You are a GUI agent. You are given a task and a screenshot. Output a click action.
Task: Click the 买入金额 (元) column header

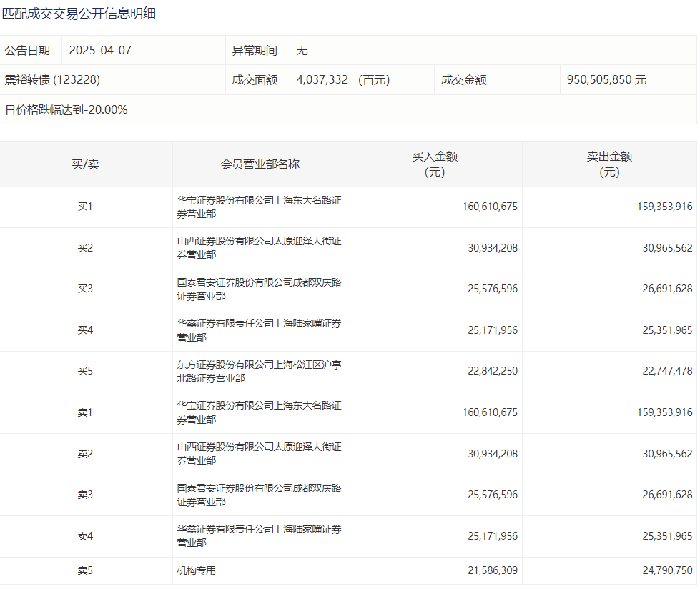coord(435,164)
